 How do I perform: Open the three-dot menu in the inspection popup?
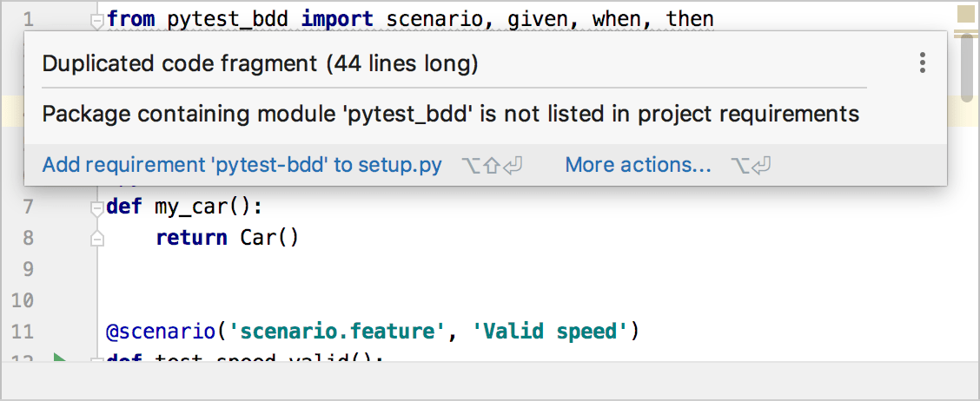(x=923, y=62)
